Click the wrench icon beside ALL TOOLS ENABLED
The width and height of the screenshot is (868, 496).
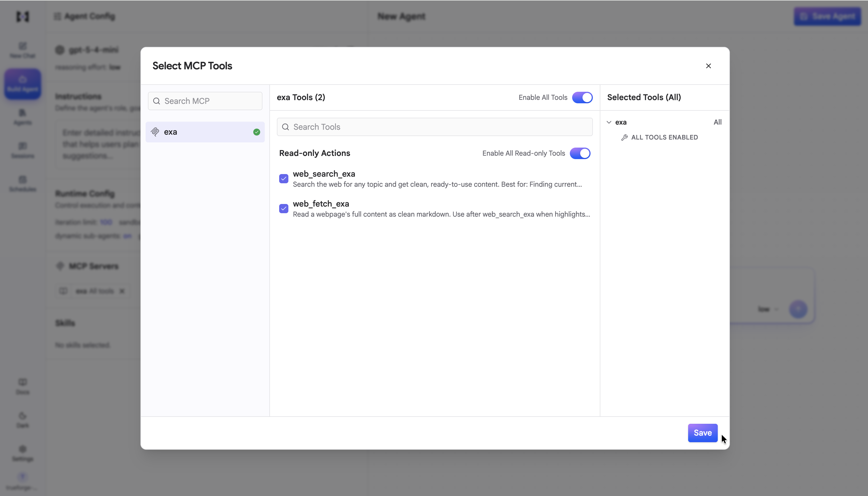[624, 137]
